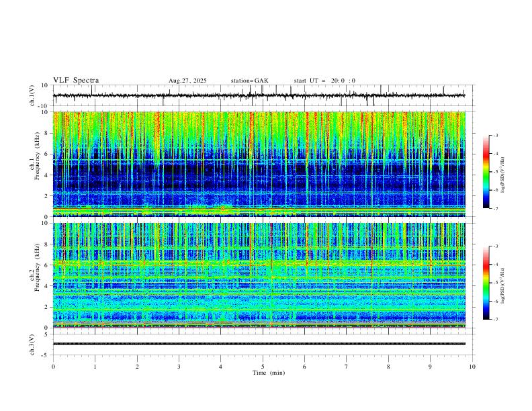
Task: Click time axis tick label "1"
Action: (x=95, y=367)
